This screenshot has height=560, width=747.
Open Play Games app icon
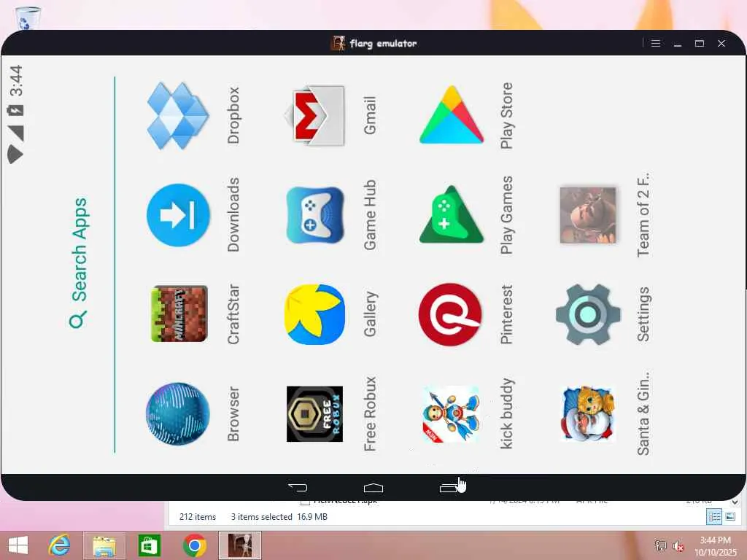451,214
